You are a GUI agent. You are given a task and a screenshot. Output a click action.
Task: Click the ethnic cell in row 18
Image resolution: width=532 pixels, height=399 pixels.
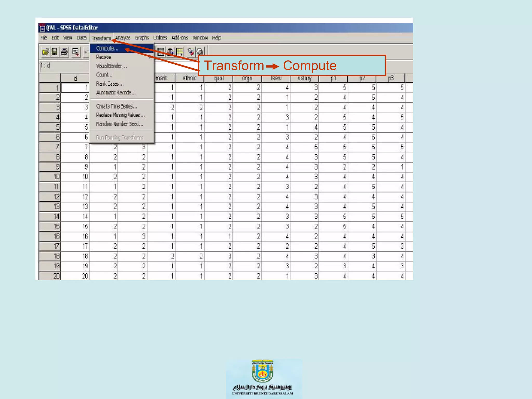point(190,256)
